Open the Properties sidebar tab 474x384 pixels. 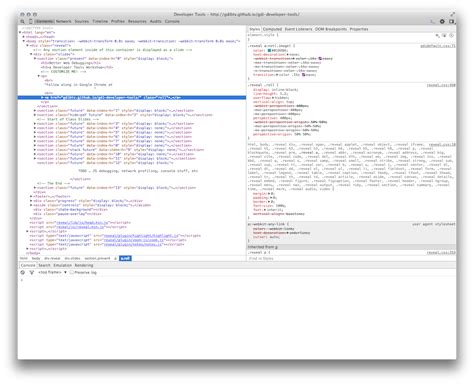[x=359, y=29]
